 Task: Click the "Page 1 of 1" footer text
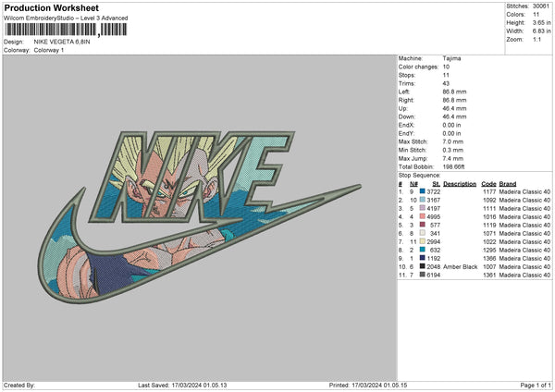(536, 386)
